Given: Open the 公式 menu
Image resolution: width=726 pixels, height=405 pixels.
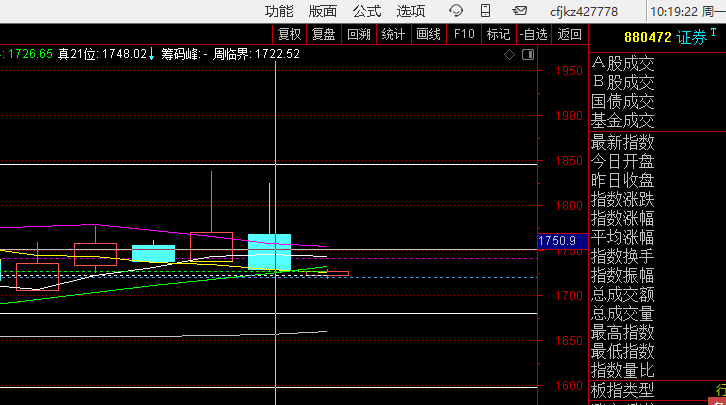Looking at the screenshot, I should [x=367, y=11].
